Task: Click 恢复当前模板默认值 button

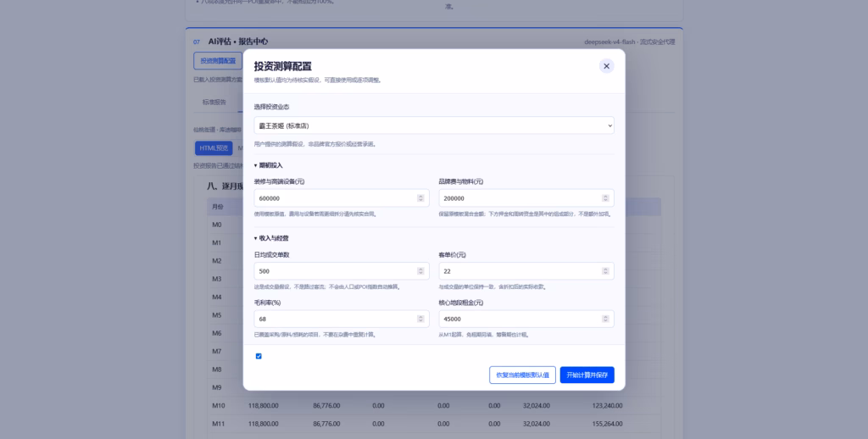Action: pyautogui.click(x=522, y=375)
